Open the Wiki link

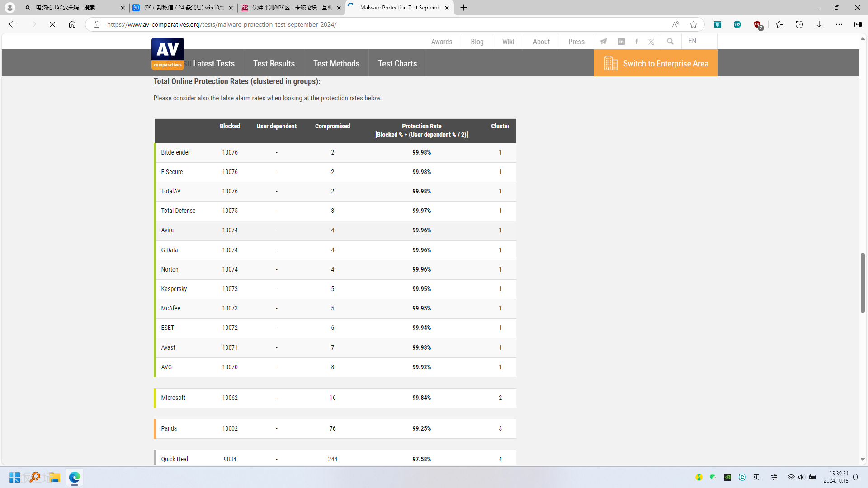click(x=508, y=42)
